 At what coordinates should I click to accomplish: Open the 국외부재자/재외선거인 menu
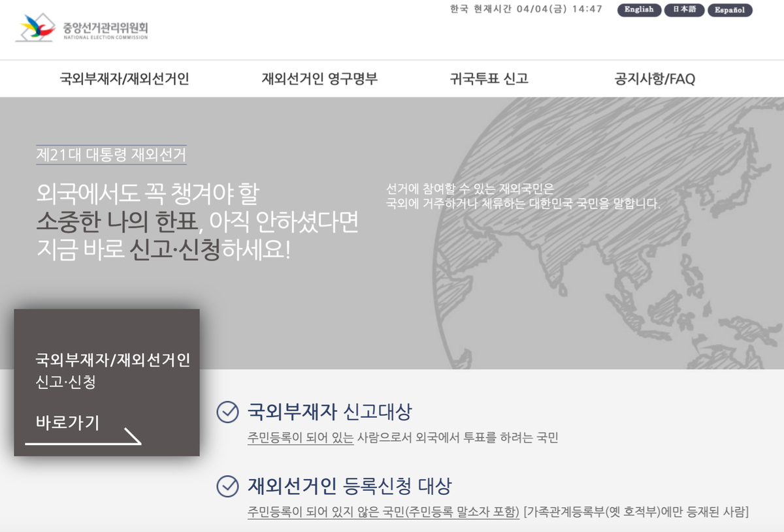click(124, 79)
